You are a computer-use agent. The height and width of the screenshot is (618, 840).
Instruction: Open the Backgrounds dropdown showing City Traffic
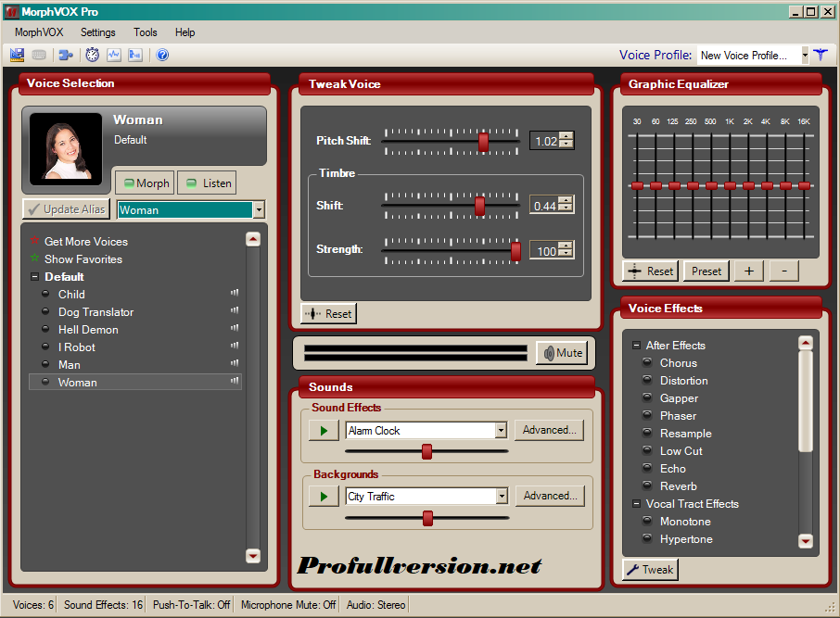point(501,496)
